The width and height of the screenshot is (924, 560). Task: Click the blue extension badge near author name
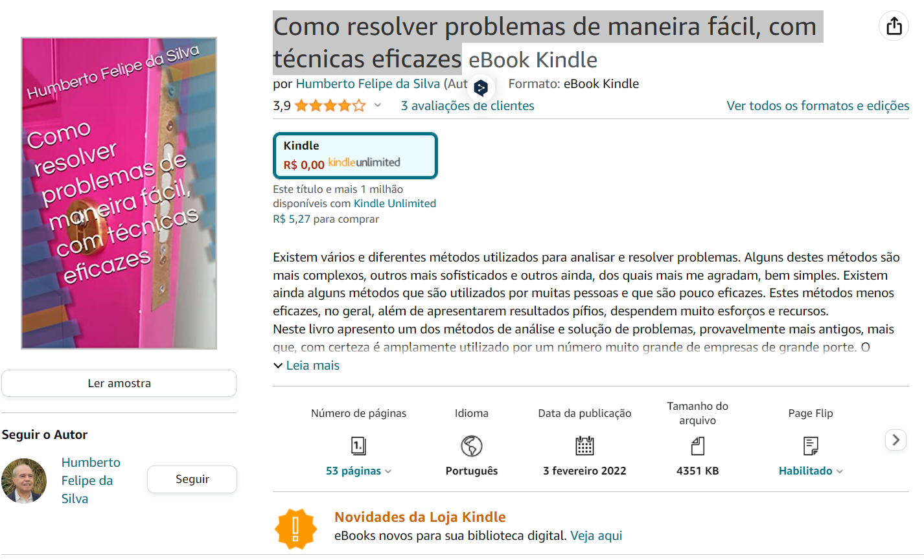(481, 87)
